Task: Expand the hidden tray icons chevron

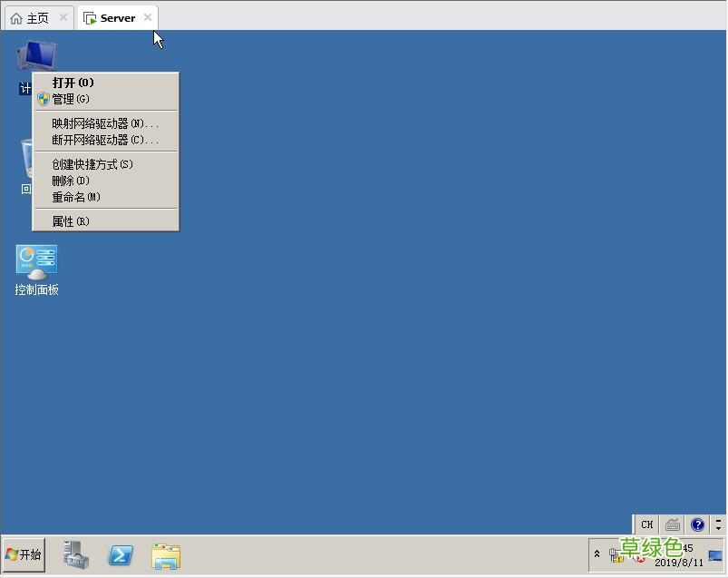Action: pyautogui.click(x=597, y=554)
